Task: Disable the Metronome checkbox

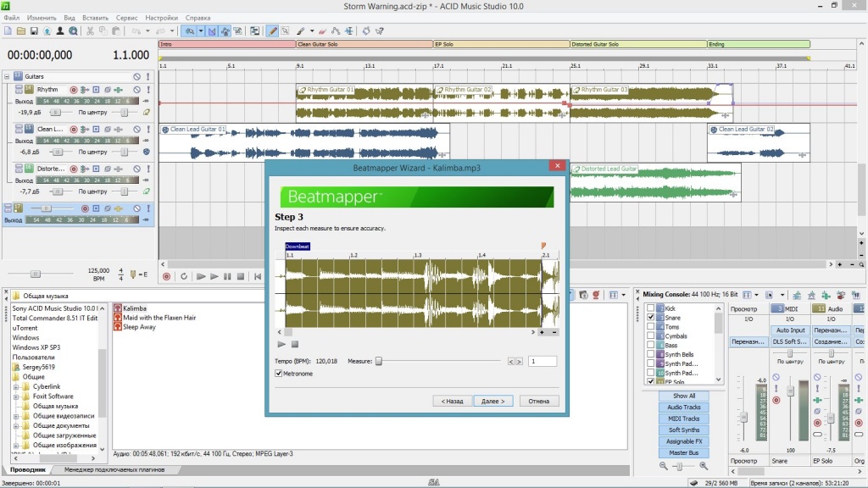Action: coord(280,374)
